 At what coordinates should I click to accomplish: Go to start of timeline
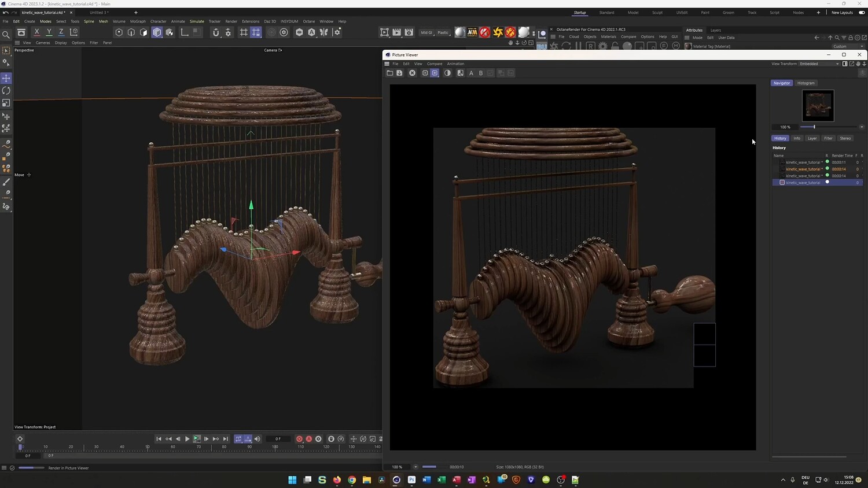pyautogui.click(x=159, y=439)
